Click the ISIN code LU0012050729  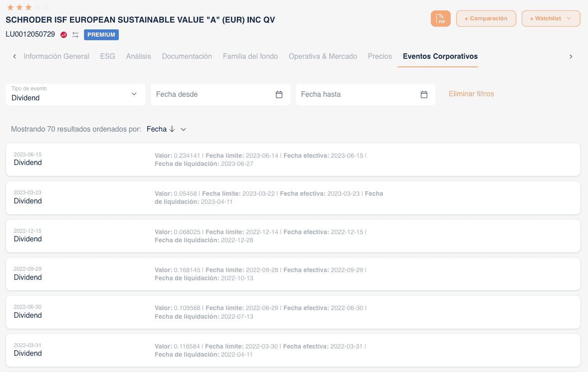click(30, 34)
